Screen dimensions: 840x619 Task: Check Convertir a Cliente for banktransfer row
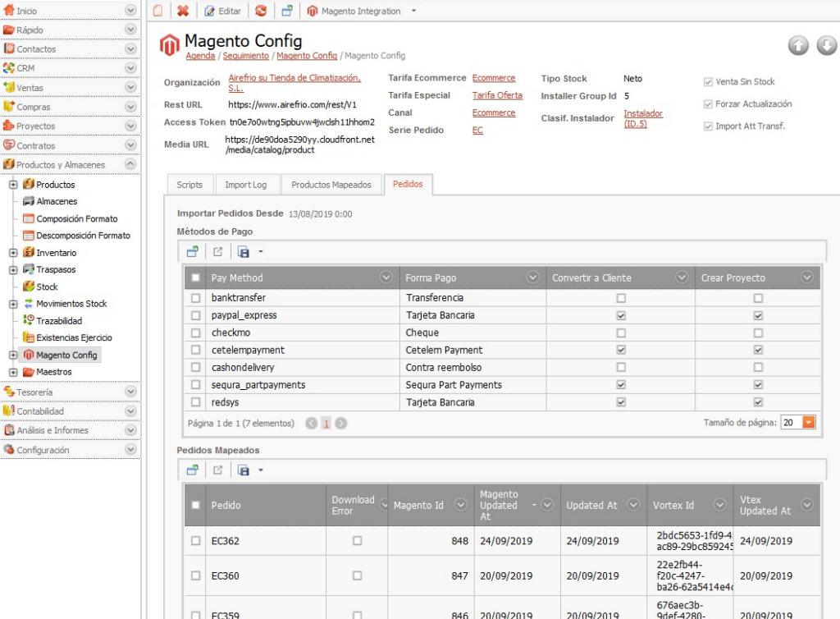621,298
